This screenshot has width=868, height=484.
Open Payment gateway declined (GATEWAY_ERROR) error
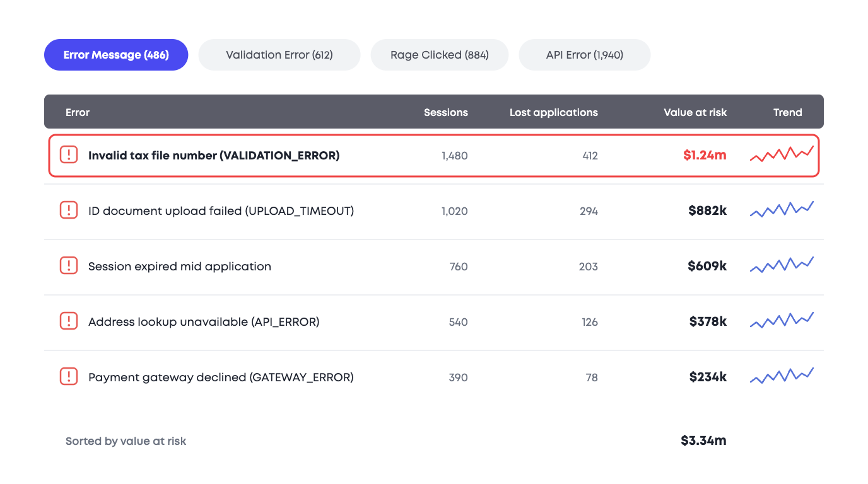pos(221,377)
